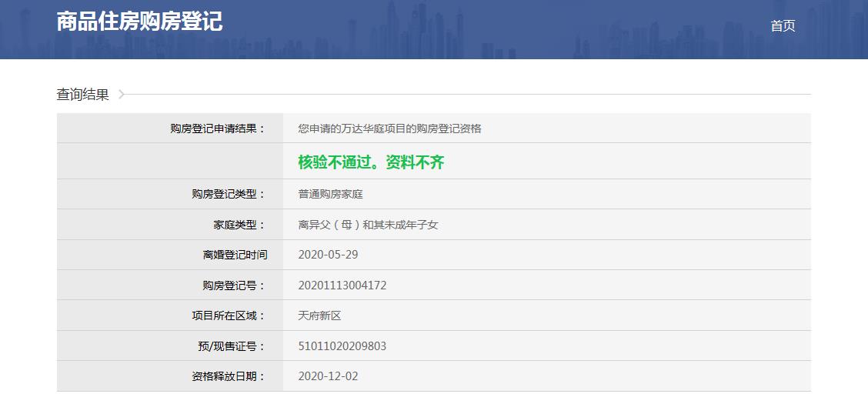
Task: Select the 万达华庭项目 application result text
Action: pyautogui.click(x=389, y=129)
